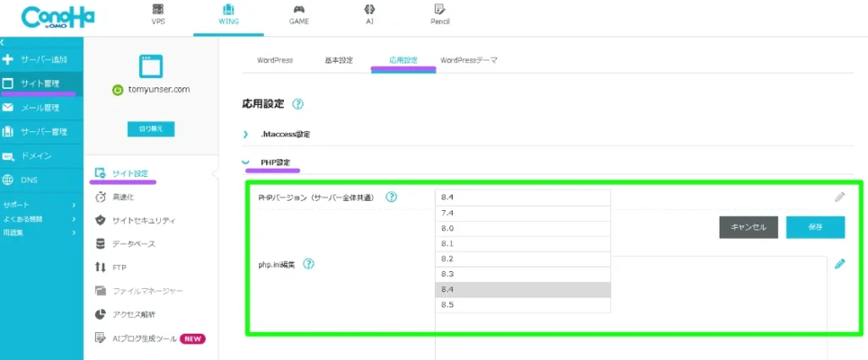Switch to the 基本設定 tab
The width and height of the screenshot is (868, 360).
pyautogui.click(x=339, y=60)
